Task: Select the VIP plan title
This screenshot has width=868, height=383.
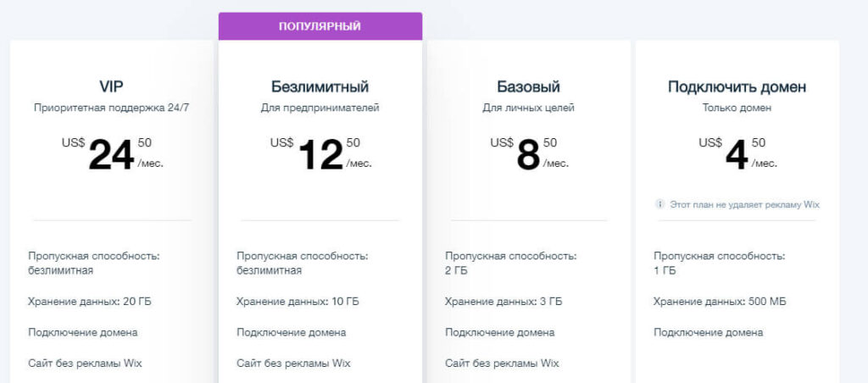Action: click(112, 86)
